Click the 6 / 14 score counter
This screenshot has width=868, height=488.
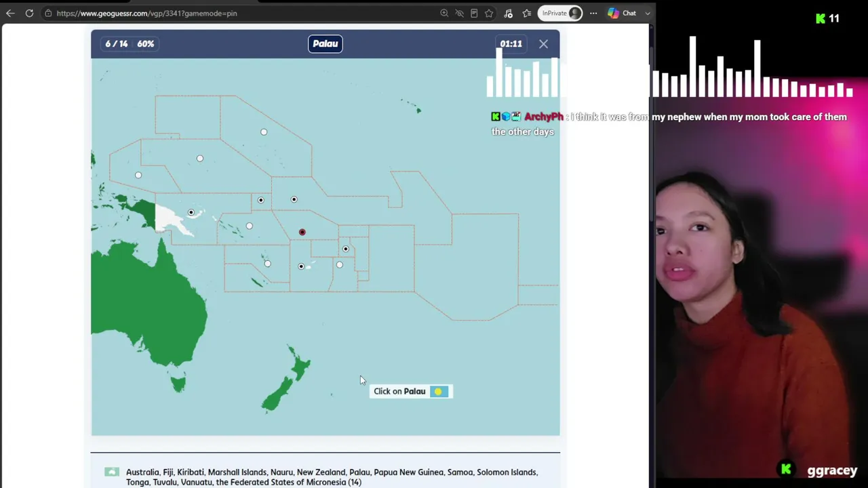116,44
